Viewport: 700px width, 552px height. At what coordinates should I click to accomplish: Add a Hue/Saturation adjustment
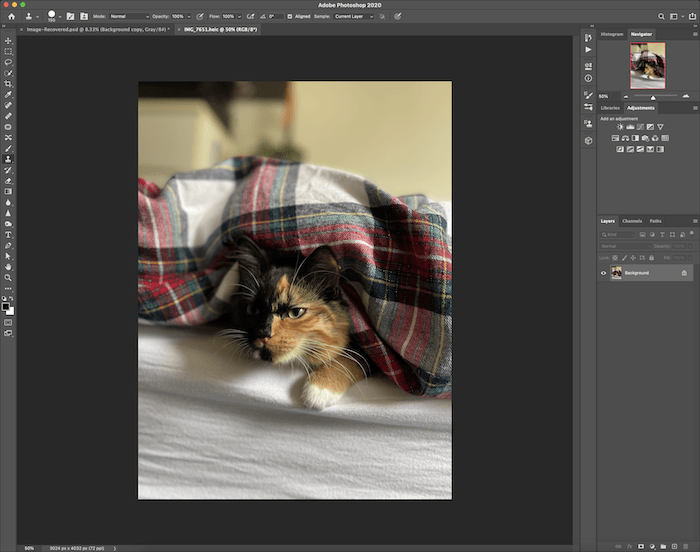(615, 138)
